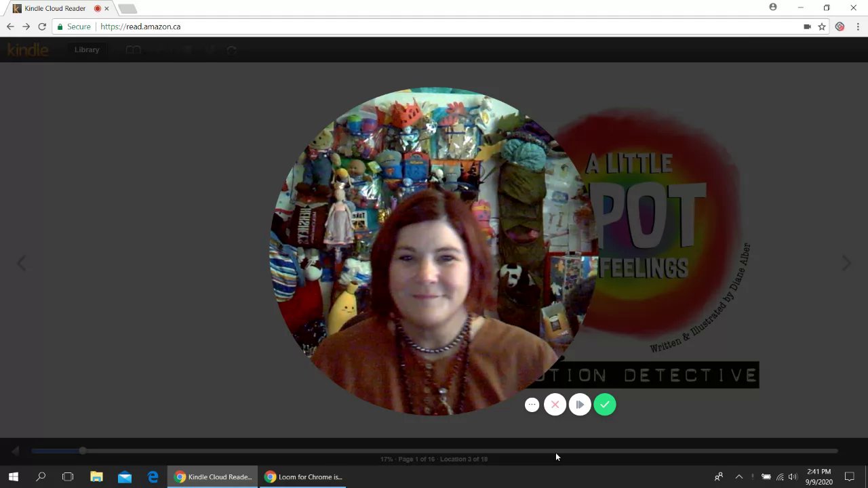Go back in Chrome
This screenshot has height=488, width=868.
point(10,26)
